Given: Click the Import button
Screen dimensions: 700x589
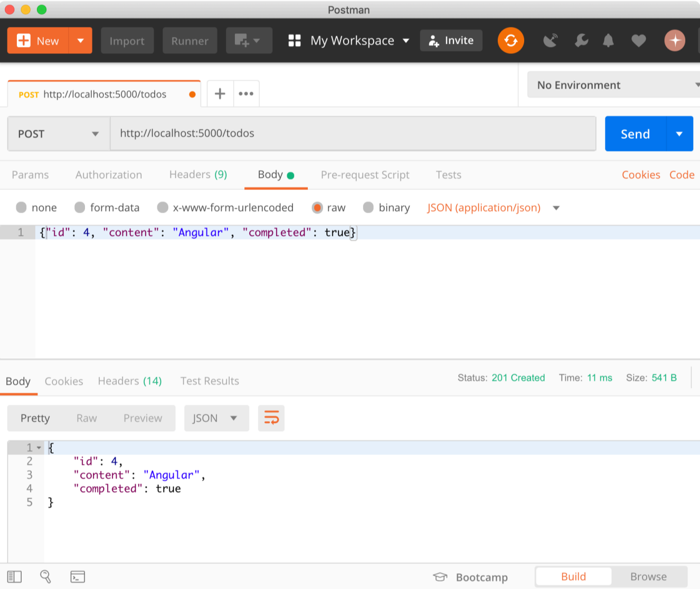Looking at the screenshot, I should tap(127, 41).
